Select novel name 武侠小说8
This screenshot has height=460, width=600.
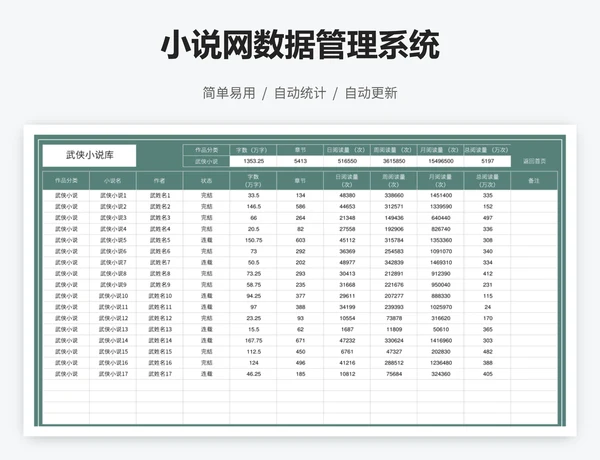pos(113,274)
